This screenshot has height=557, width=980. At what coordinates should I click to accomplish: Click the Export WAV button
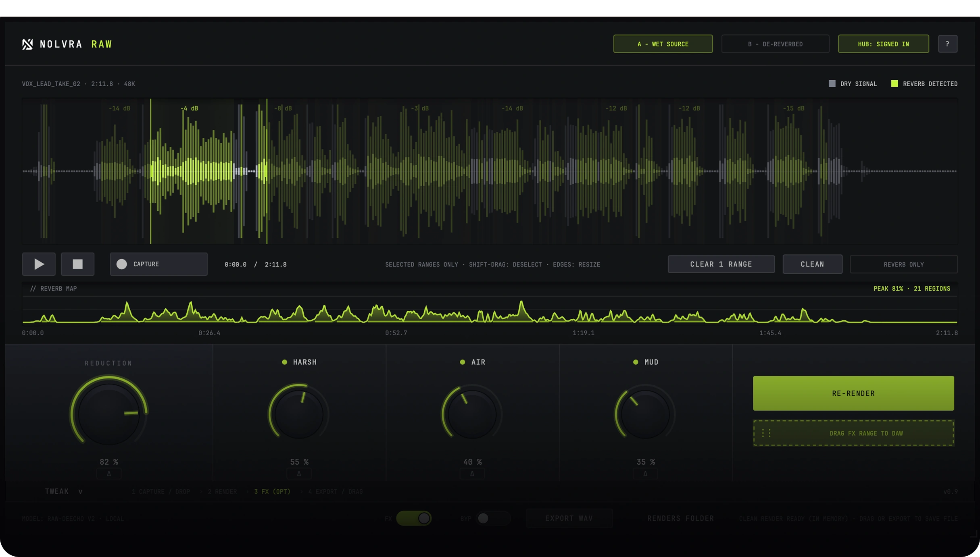pyautogui.click(x=569, y=518)
